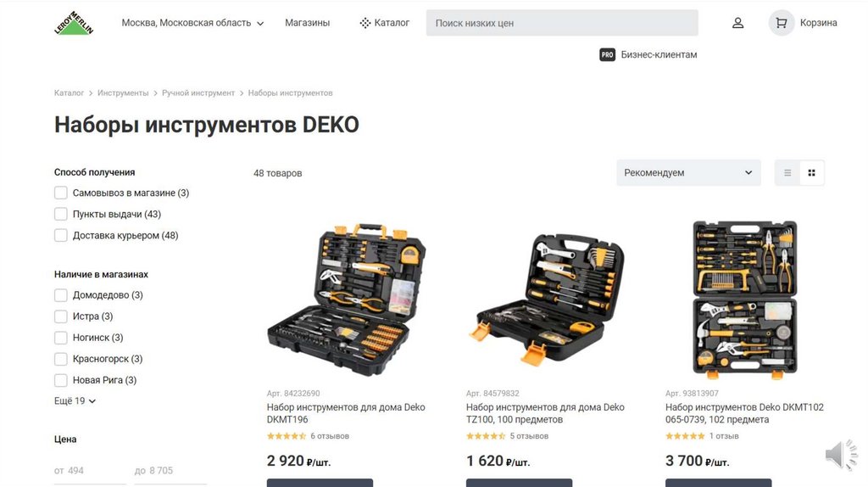Click the speaker sound icon
The width and height of the screenshot is (868, 487).
tap(842, 455)
